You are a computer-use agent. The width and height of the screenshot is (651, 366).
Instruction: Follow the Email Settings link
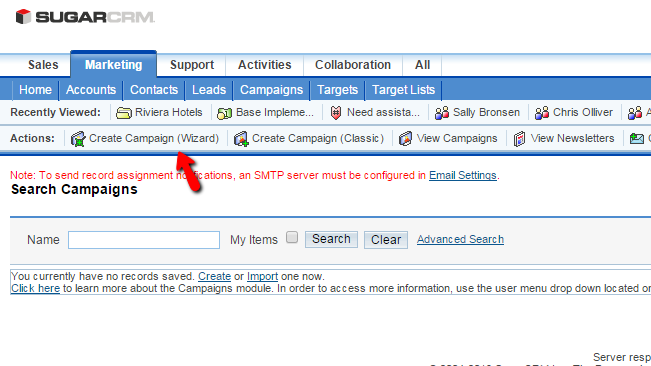463,176
